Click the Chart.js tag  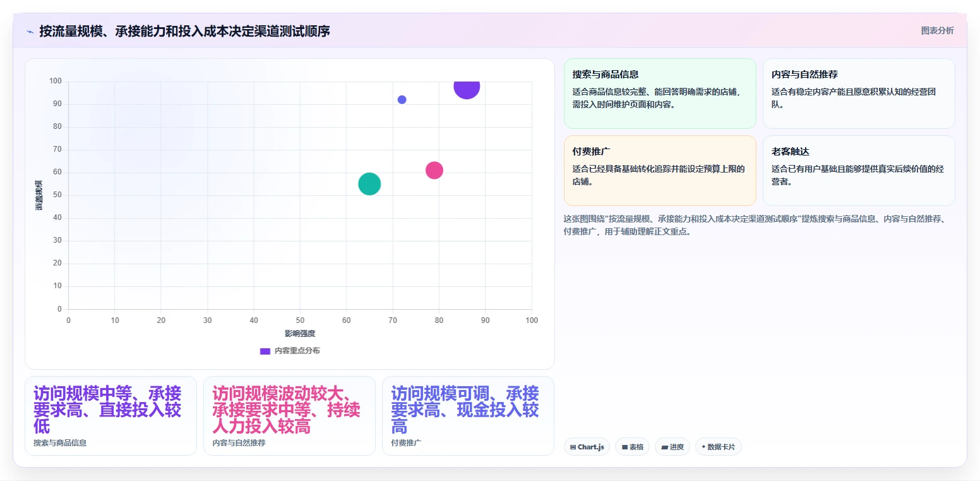coord(587,447)
